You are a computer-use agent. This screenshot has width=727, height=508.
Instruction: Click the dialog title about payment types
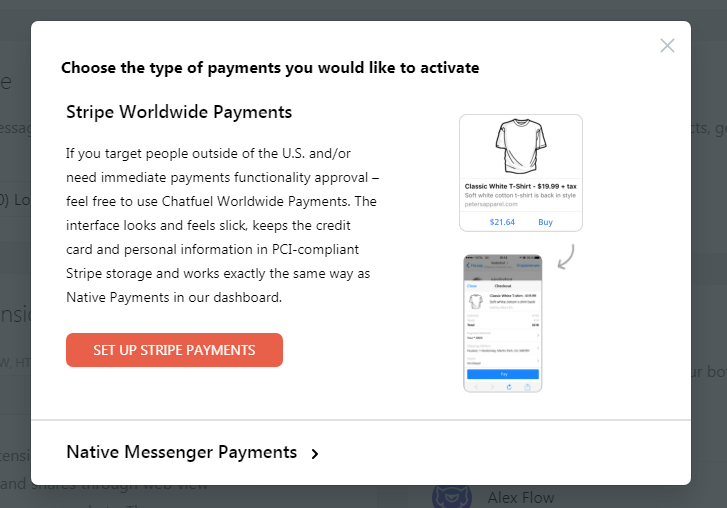(x=270, y=68)
